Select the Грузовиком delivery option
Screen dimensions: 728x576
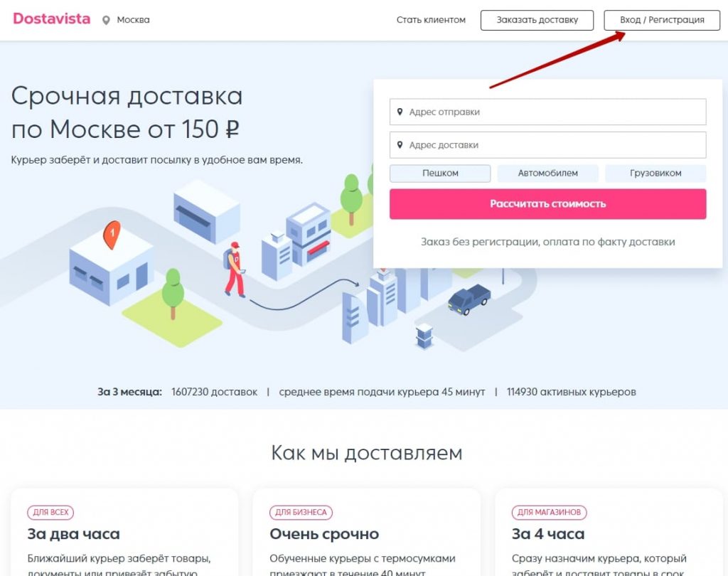point(655,174)
